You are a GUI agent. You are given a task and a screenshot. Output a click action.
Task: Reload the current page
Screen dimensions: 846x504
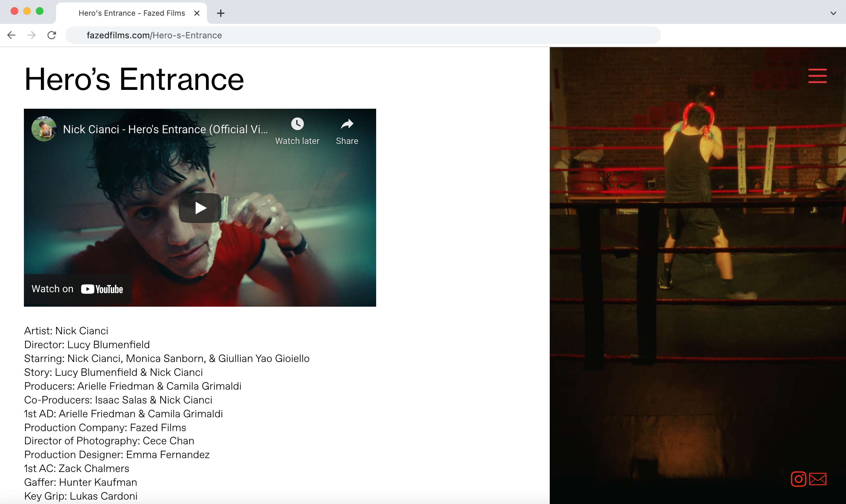(x=52, y=35)
